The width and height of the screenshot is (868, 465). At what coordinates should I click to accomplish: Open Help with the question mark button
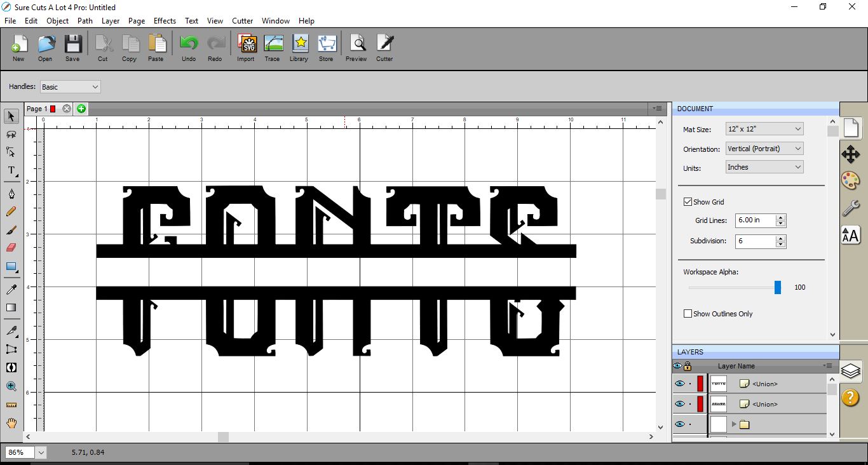point(850,398)
